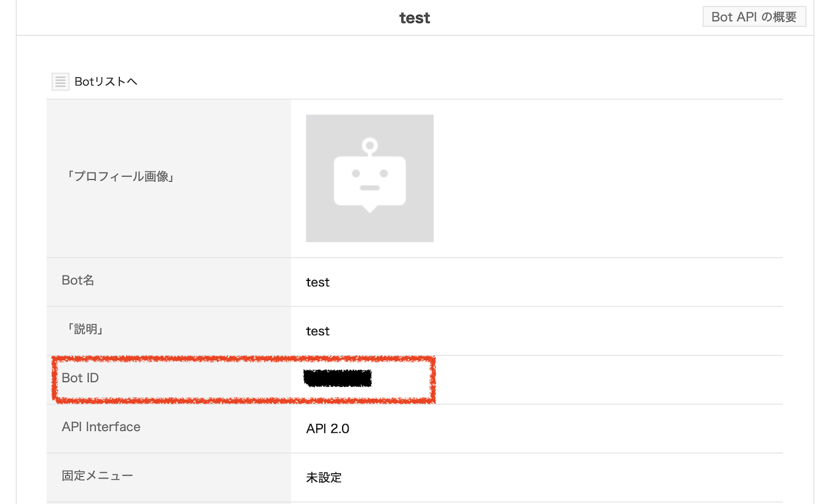Click the list icon beside Botリストへ
This screenshot has height=504, width=829.
pyautogui.click(x=60, y=81)
